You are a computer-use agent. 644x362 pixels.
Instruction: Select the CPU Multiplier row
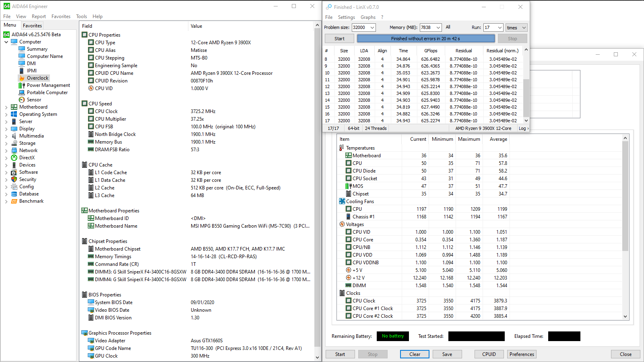click(196, 119)
